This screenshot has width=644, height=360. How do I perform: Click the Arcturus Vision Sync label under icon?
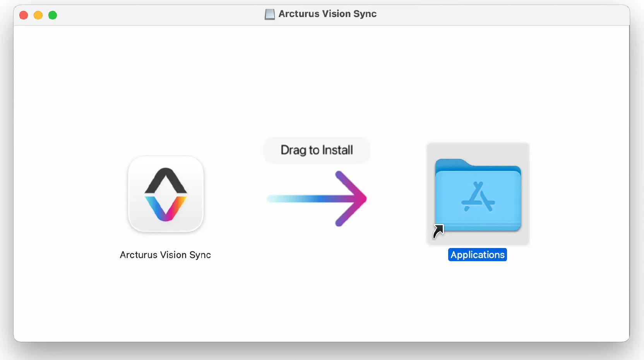coord(165,255)
